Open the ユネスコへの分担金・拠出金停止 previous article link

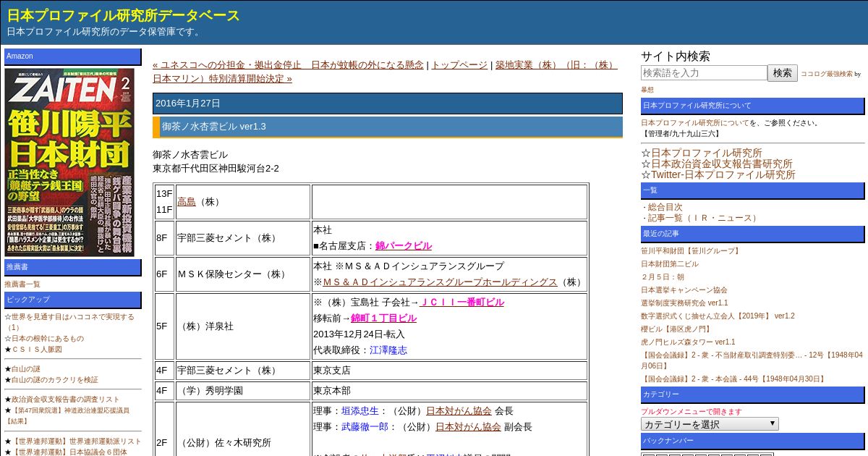click(x=288, y=64)
